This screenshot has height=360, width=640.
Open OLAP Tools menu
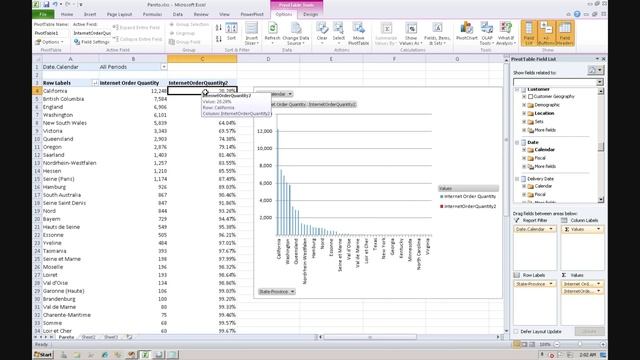[487, 34]
